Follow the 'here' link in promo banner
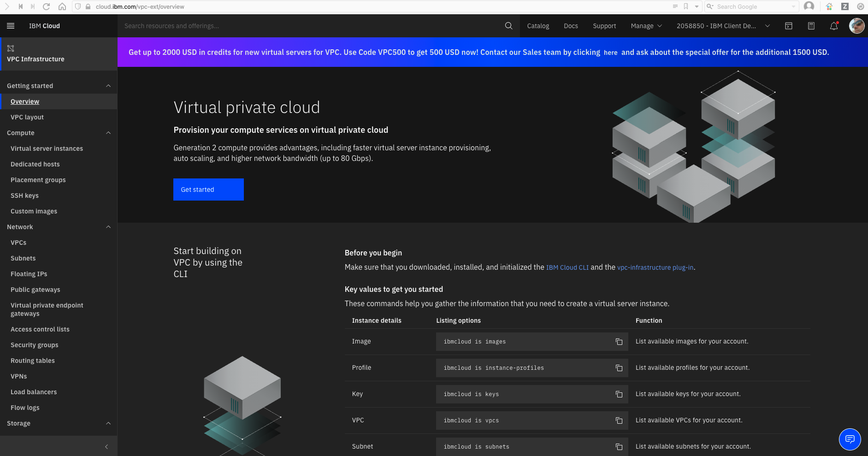Screen dimensions: 868x456 point(610,53)
